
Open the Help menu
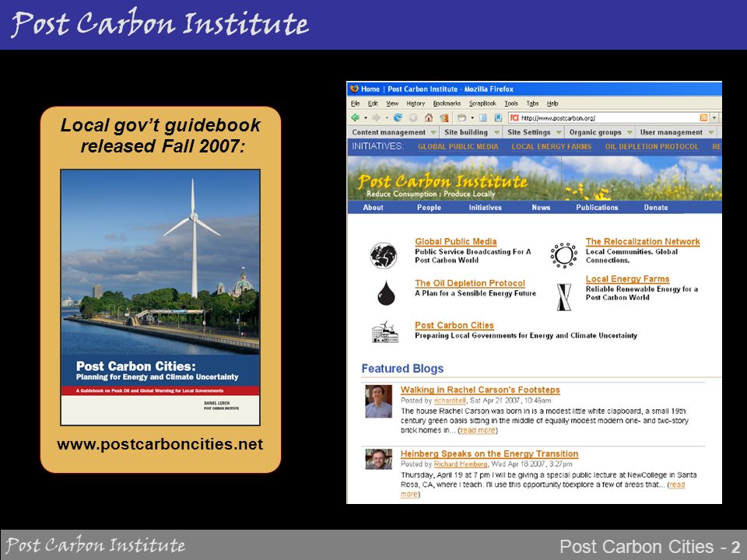click(x=552, y=103)
